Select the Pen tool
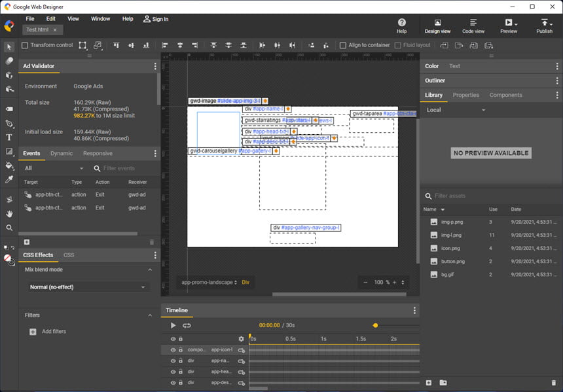Screen dimensions: 563x392 pyautogui.click(x=9, y=124)
